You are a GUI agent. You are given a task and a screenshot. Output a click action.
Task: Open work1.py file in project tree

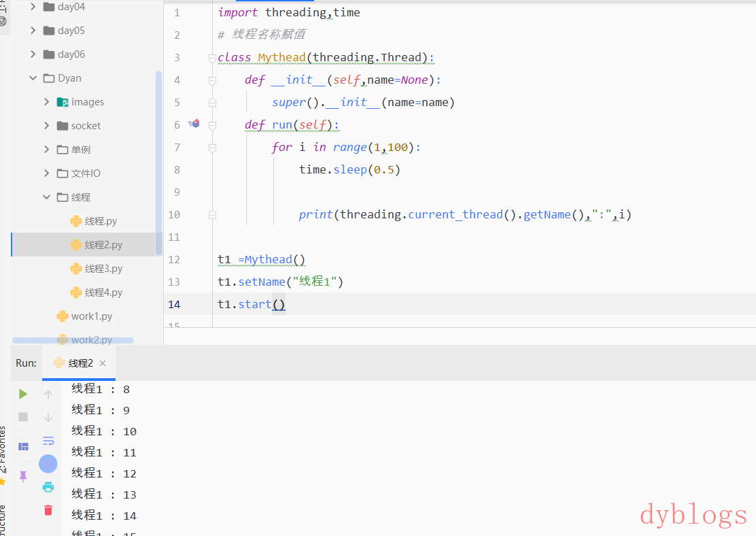(91, 316)
